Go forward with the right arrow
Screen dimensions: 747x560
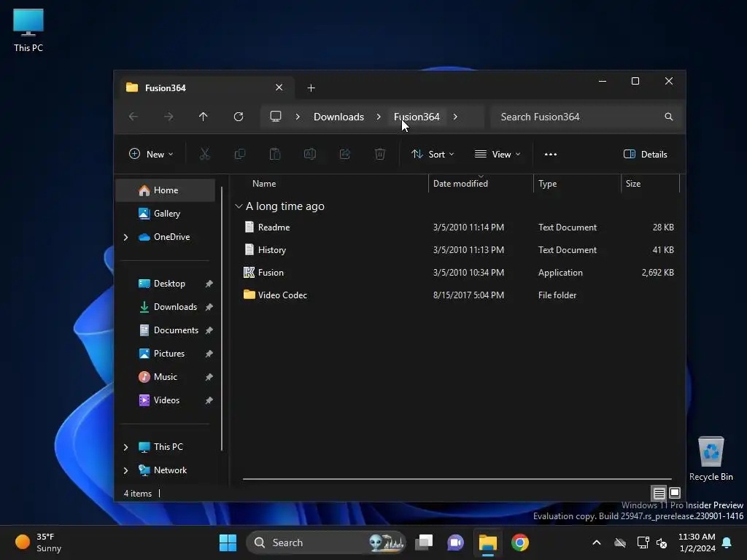(x=169, y=117)
